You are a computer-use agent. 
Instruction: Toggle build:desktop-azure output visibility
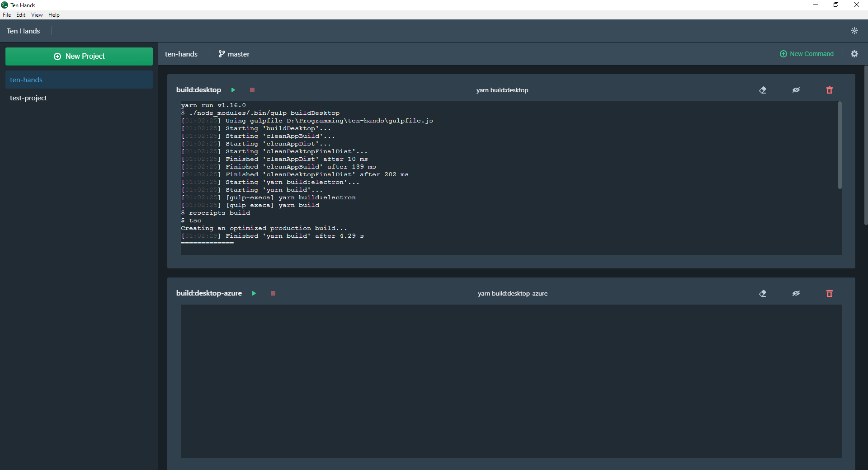pos(796,293)
